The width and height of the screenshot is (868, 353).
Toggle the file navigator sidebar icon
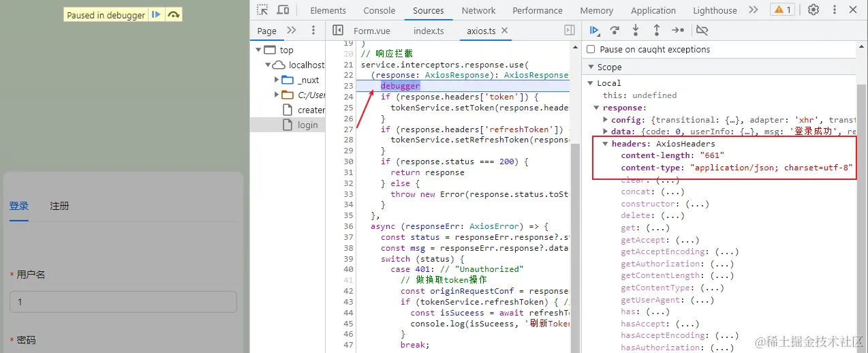[x=337, y=30]
